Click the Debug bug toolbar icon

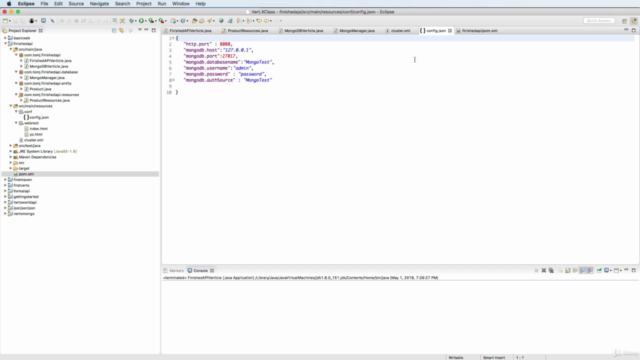132,21
